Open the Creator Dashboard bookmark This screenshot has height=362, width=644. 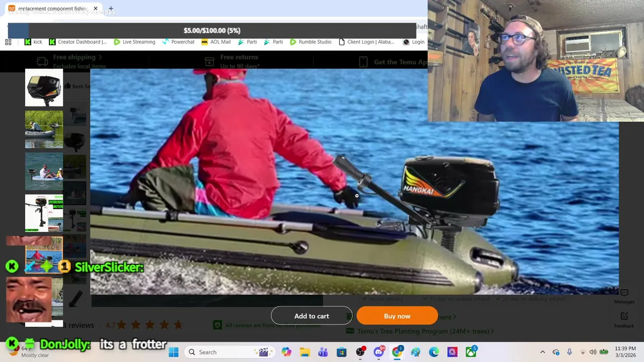coord(78,42)
